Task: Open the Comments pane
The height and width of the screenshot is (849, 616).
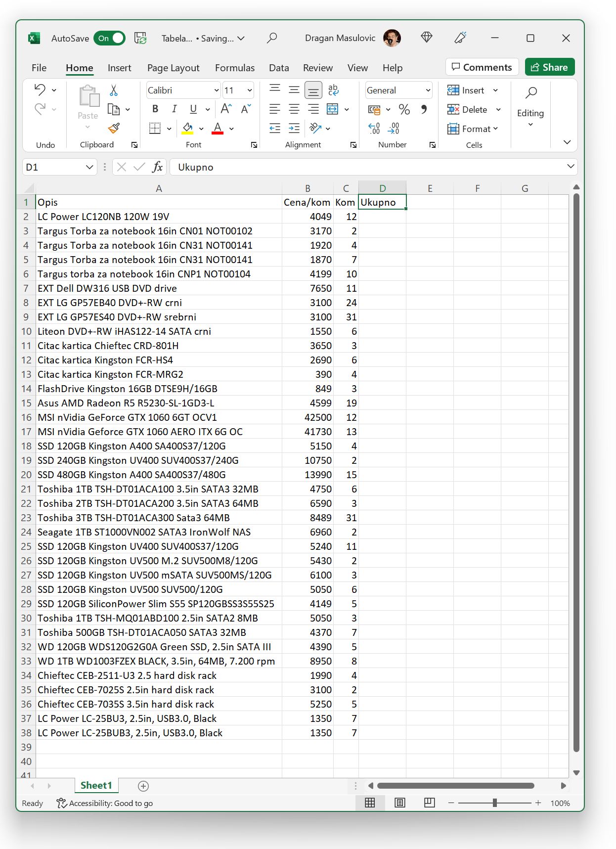Action: 482,67
